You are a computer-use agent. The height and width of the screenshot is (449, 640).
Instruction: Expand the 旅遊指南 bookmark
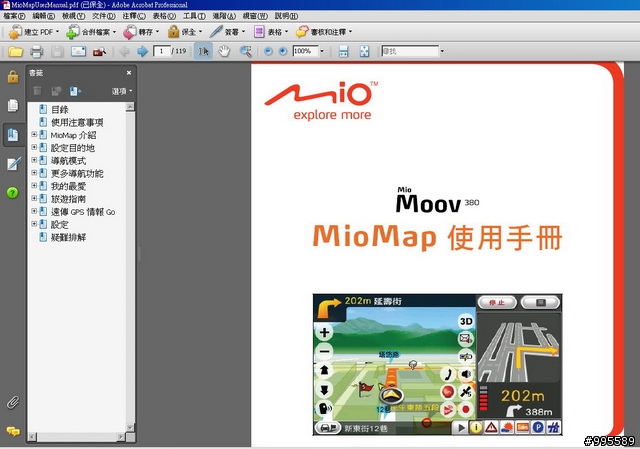click(34, 198)
